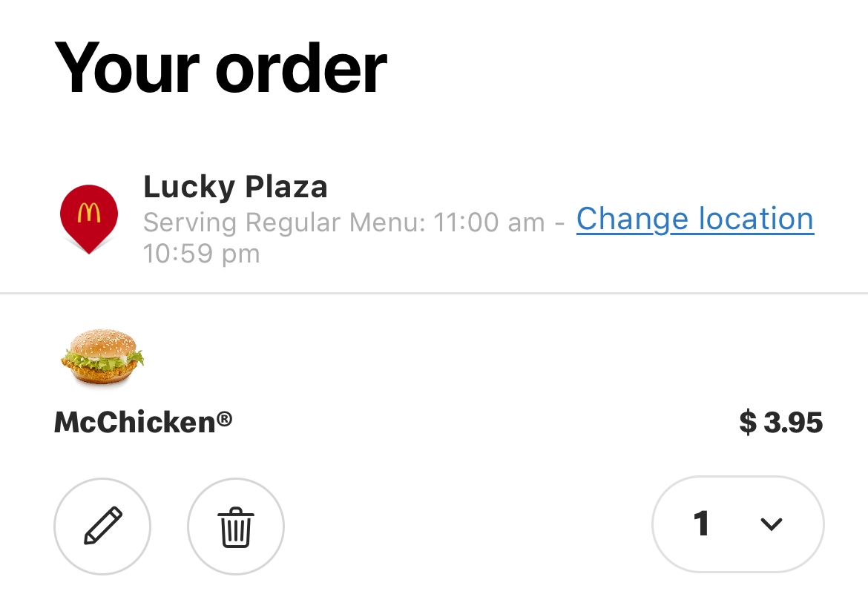This screenshot has width=868, height=594.
Task: Click the round edit button outline
Action: [x=102, y=526]
